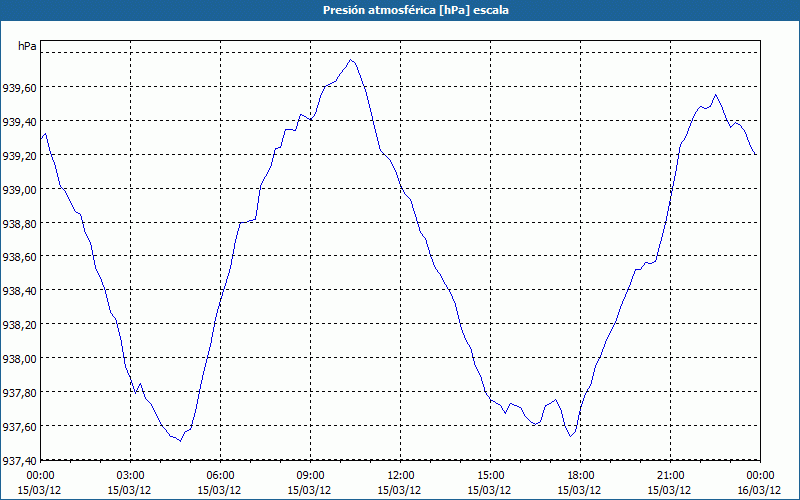Click the hPa unit label
The image size is (800, 500).
(x=27, y=46)
